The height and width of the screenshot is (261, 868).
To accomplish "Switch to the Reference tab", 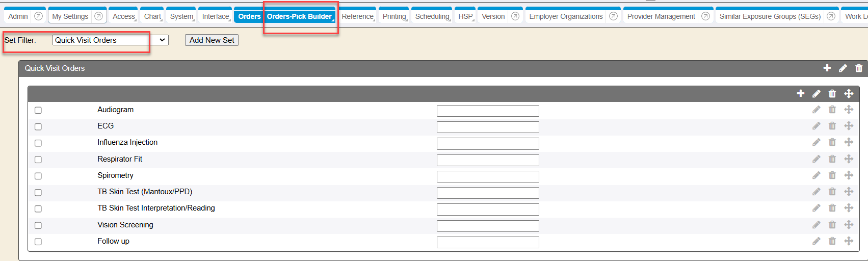I will coord(357,16).
